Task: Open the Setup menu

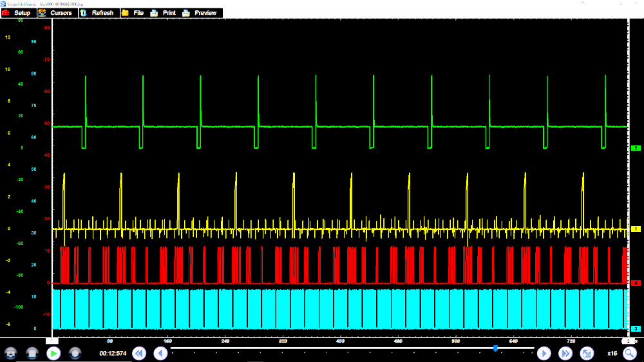Action: pyautogui.click(x=17, y=13)
